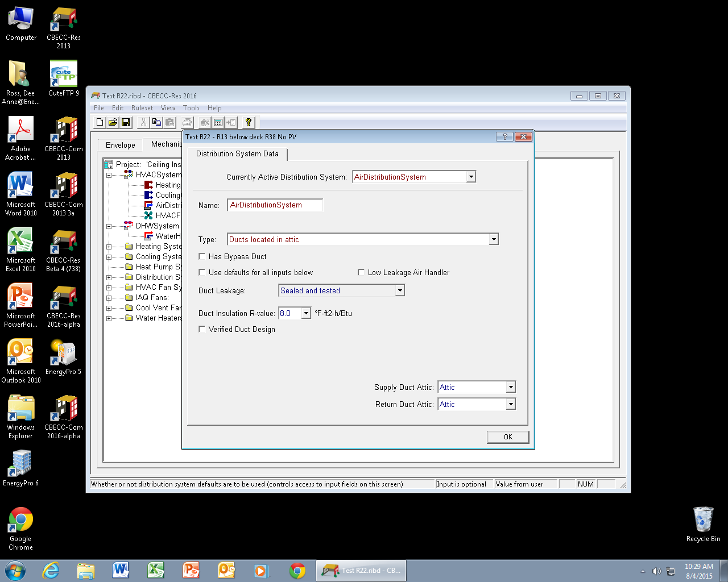Click the Copy toolbar icon

click(156, 122)
